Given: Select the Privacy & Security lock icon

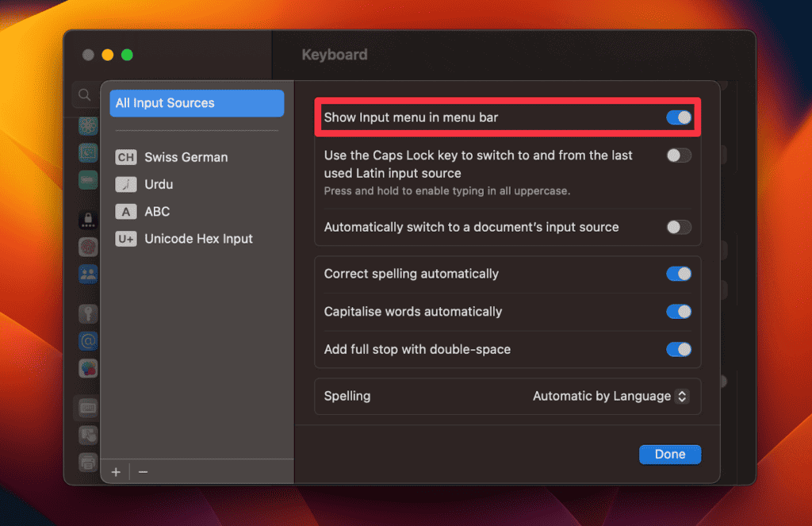Looking at the screenshot, I should (x=87, y=218).
